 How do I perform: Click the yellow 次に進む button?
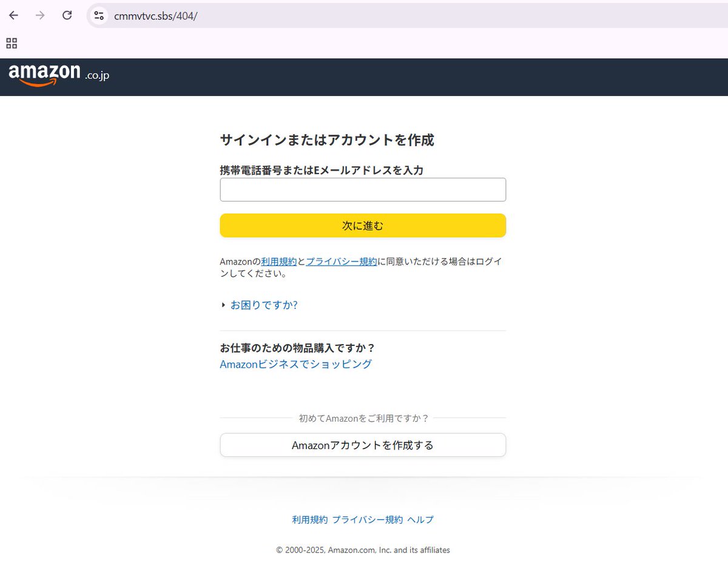[363, 226]
